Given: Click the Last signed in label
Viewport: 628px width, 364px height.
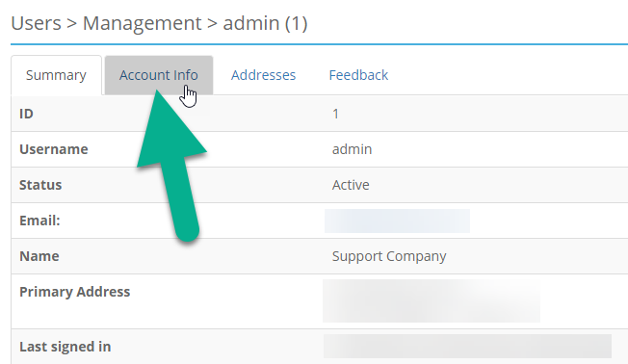Looking at the screenshot, I should click(x=65, y=347).
